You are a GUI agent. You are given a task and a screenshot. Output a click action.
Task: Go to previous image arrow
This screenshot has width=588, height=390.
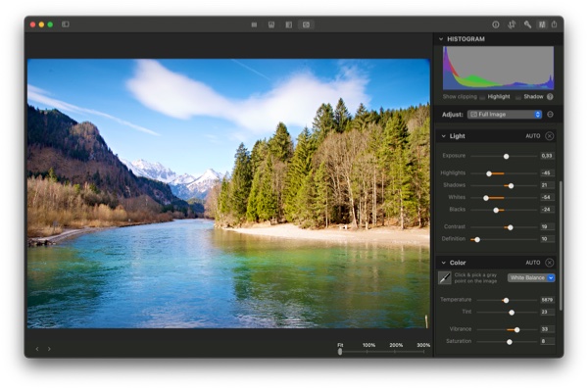coord(37,349)
